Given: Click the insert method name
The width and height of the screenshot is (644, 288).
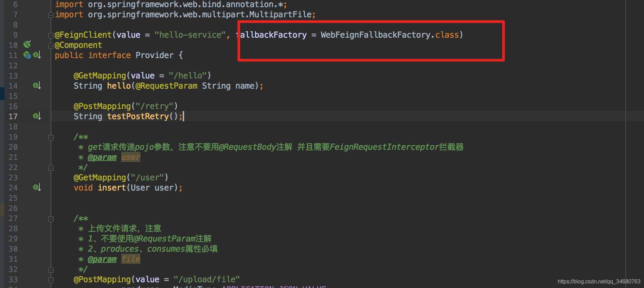Looking at the screenshot, I should click(112, 188).
